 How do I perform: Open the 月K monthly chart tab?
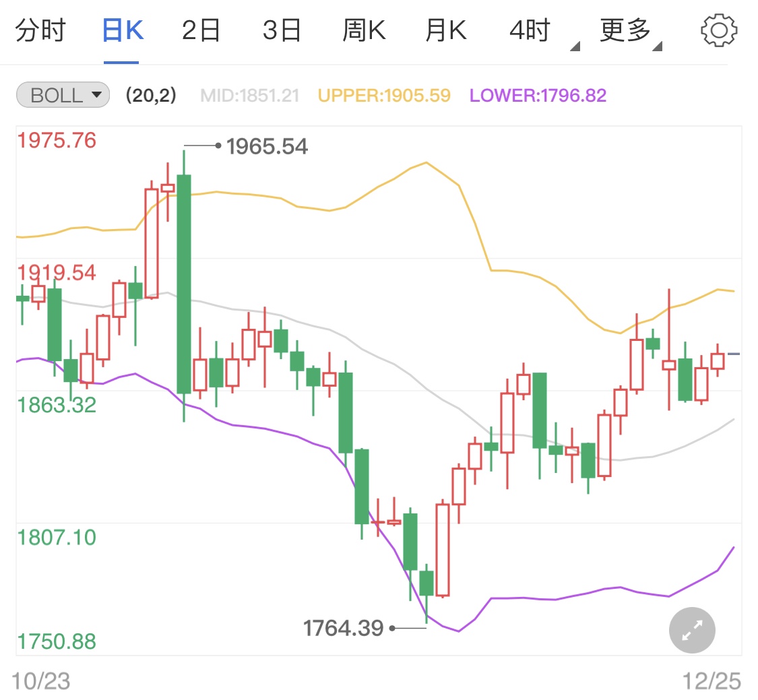coord(446,30)
